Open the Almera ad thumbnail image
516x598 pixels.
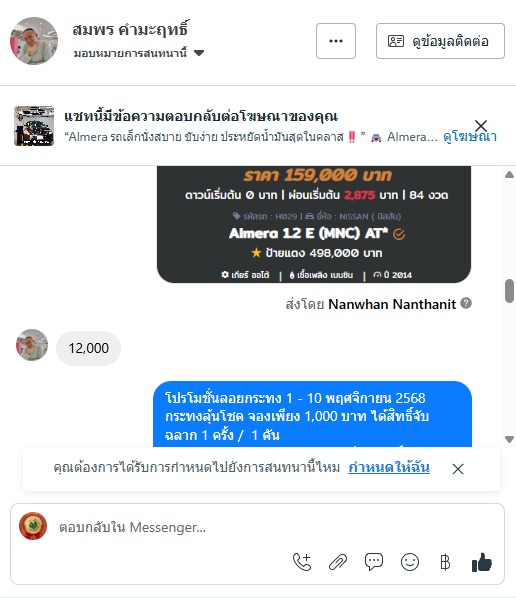point(34,126)
